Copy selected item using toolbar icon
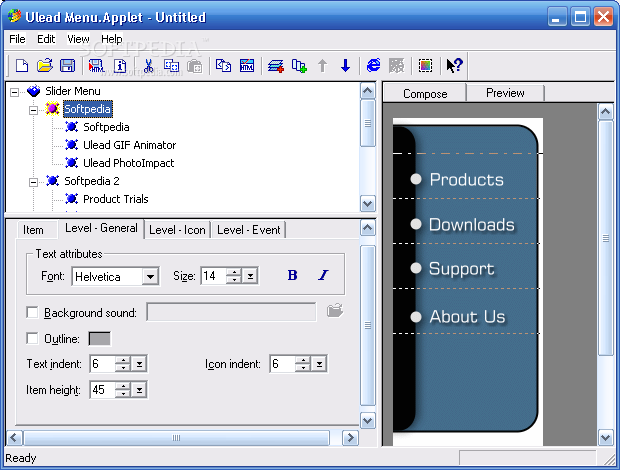Image resolution: width=620 pixels, height=470 pixels. coord(171,65)
